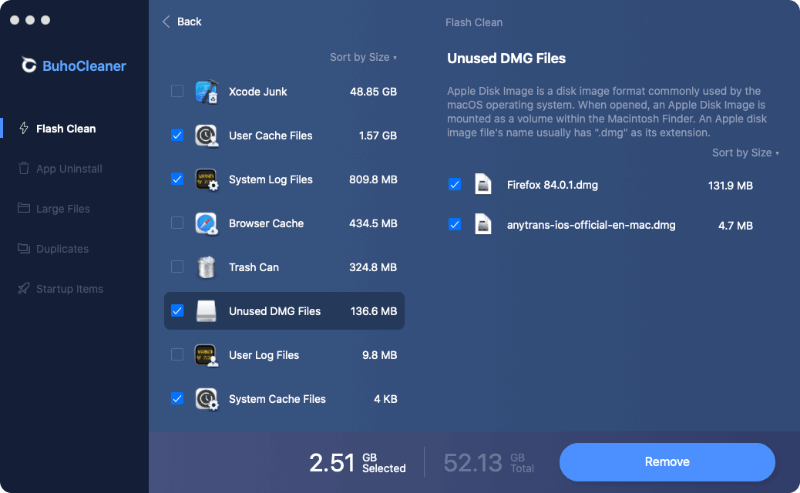Uncheck the System Log Files checkbox
The image size is (800, 493).
pyautogui.click(x=177, y=179)
